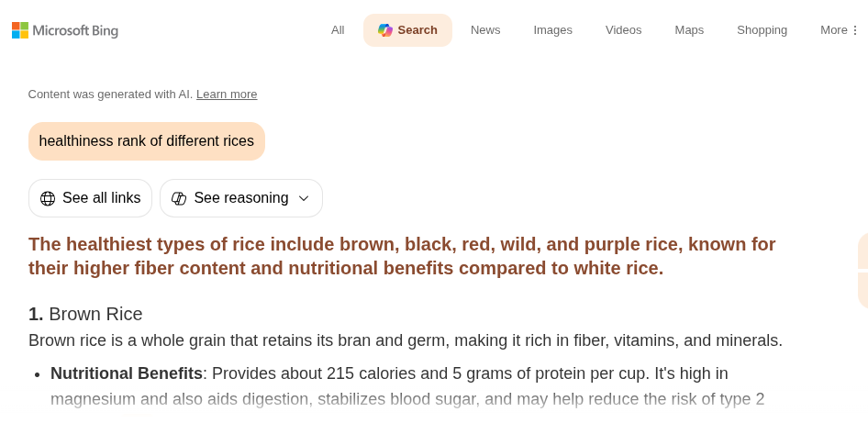
Task: Open the More menu with three dots
Action: 840,30
